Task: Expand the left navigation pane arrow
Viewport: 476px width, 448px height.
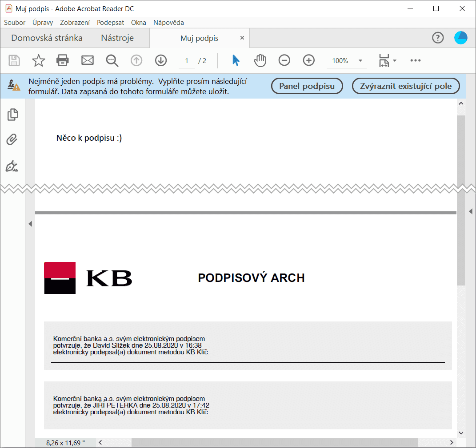Action: (30, 224)
